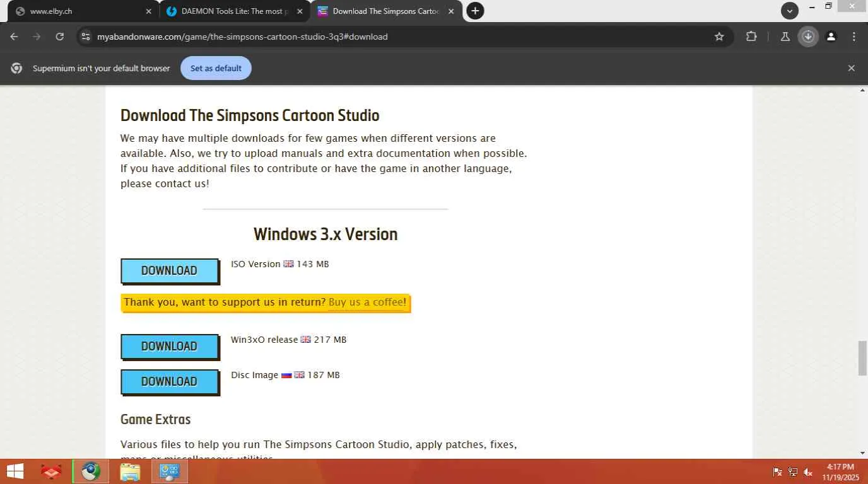Click the page scrollbar thumb
The image size is (868, 484).
pyautogui.click(x=862, y=358)
